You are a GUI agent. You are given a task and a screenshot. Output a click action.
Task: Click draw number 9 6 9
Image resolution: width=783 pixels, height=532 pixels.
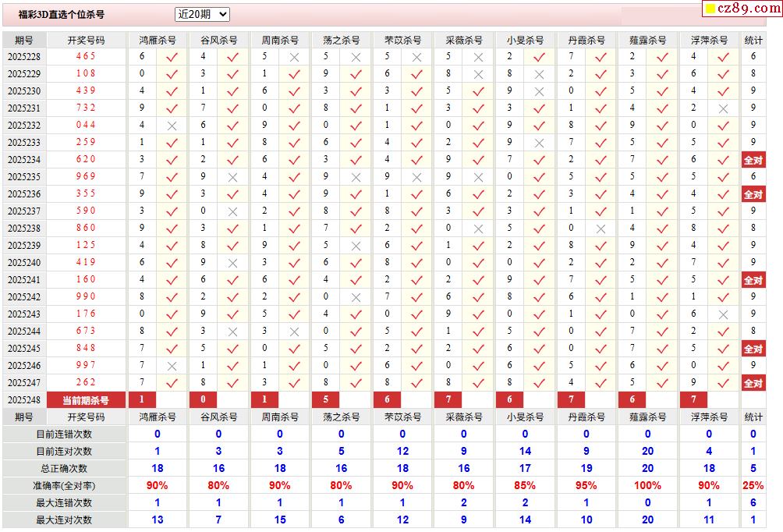coord(86,176)
